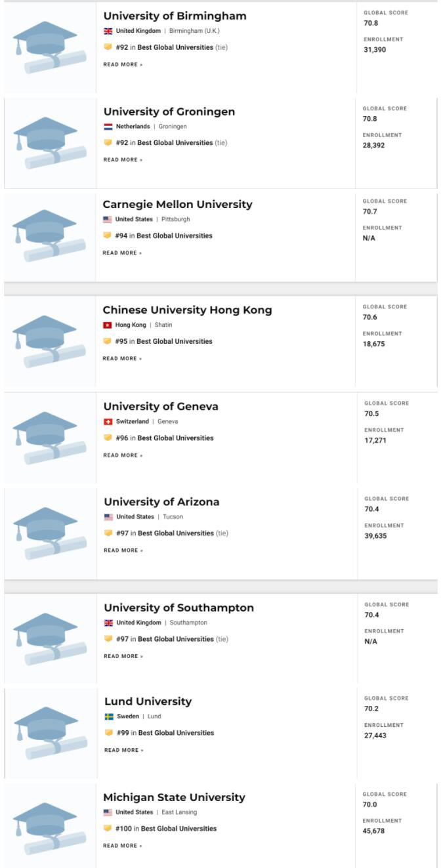Open the University of Geneva title link

click(161, 407)
